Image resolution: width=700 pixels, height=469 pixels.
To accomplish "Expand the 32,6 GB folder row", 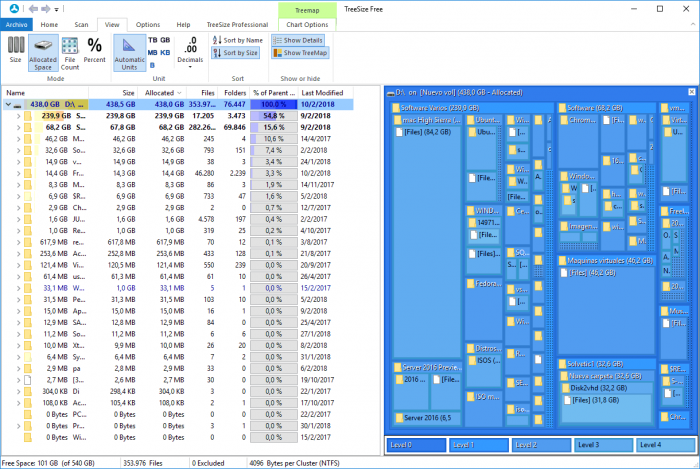I will coord(18,150).
